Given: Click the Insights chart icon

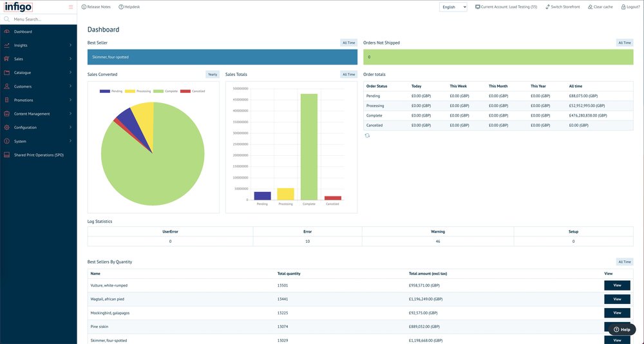Looking at the screenshot, I should (6, 45).
